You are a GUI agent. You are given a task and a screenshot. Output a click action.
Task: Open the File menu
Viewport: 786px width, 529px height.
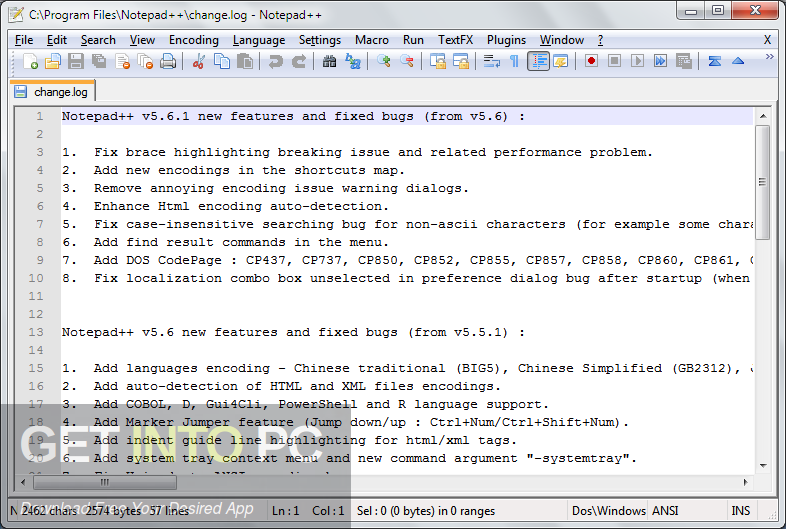click(24, 40)
